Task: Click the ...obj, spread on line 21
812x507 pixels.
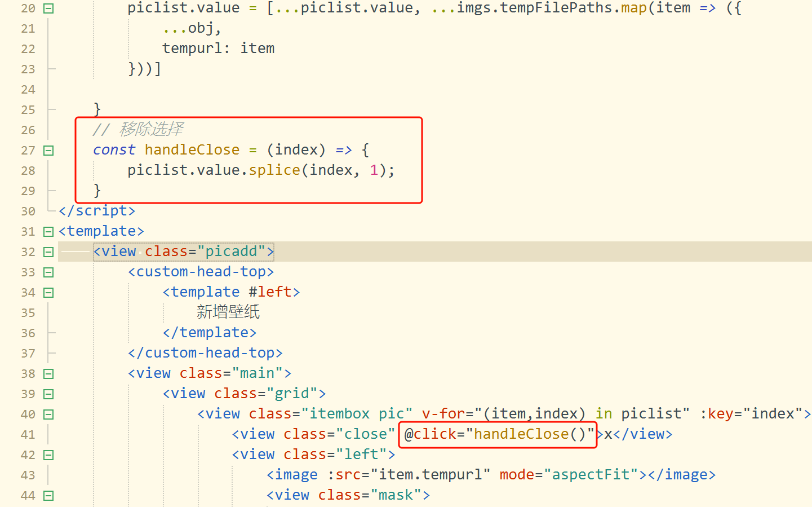Action: 192,28
